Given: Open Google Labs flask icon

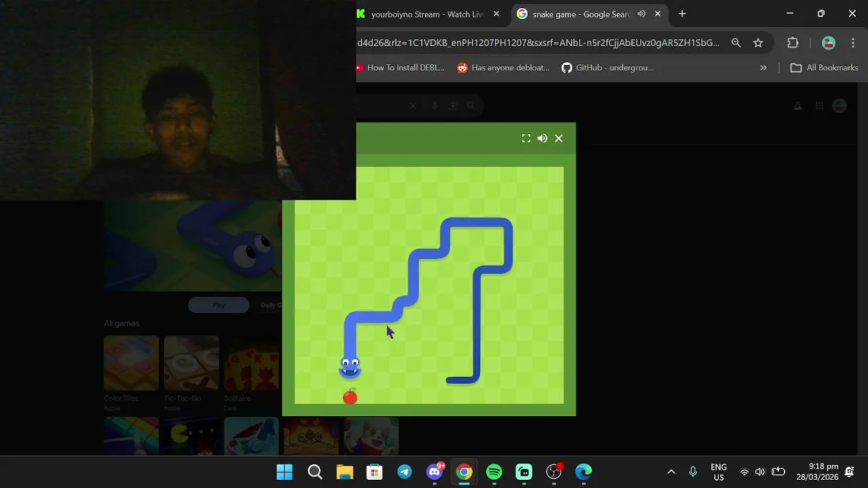Looking at the screenshot, I should coord(797,106).
